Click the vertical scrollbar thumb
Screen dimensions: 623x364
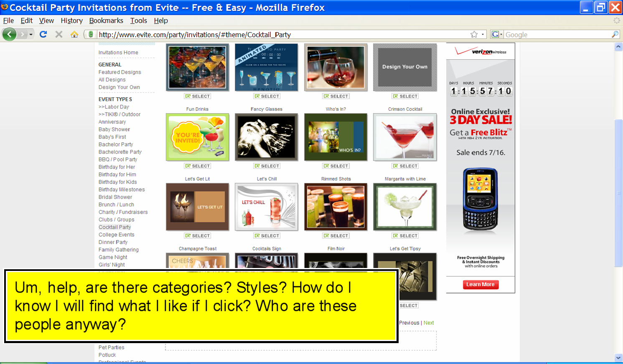click(618, 193)
